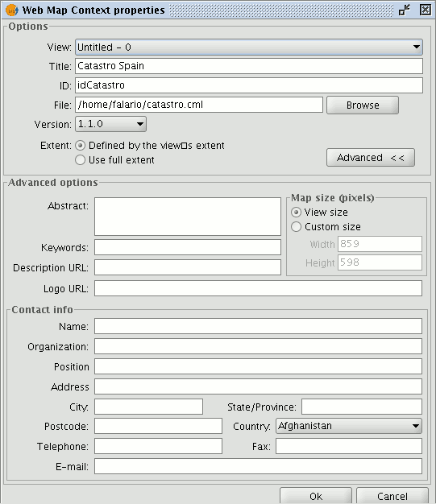
Task: Click the gvSIG application icon in title bar
Action: 11,10
